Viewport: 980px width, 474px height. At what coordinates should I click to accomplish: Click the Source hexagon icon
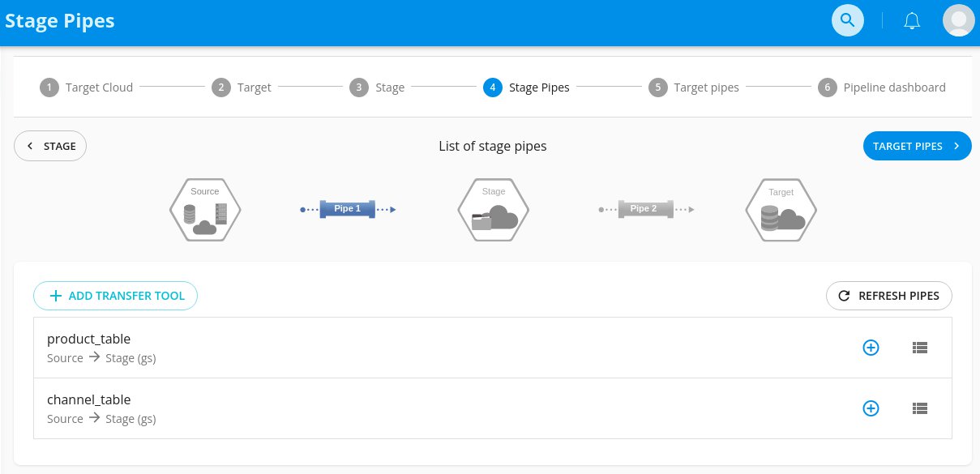pos(205,209)
